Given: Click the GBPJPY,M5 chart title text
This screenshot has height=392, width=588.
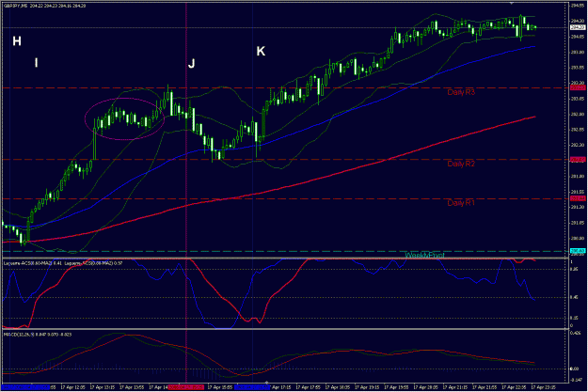Looking at the screenshot, I should [x=44, y=6].
